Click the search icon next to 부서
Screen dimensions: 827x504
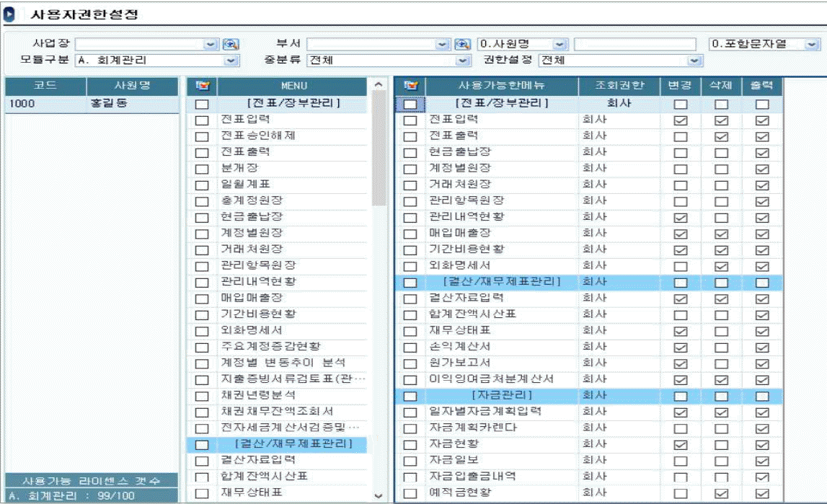(464, 45)
